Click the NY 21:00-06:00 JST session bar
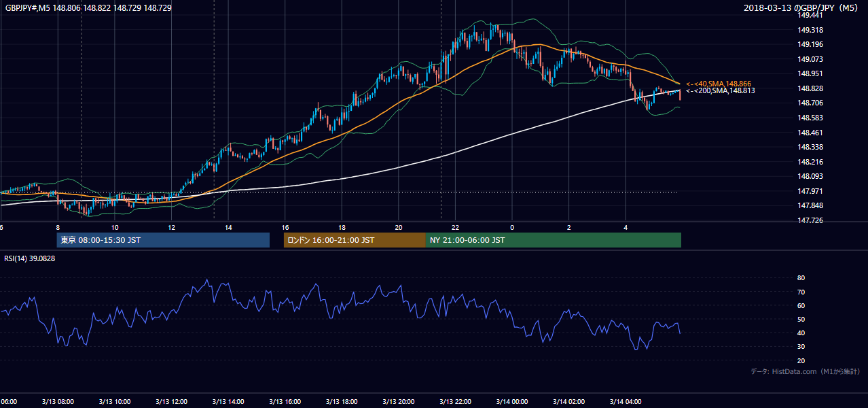 [554, 240]
